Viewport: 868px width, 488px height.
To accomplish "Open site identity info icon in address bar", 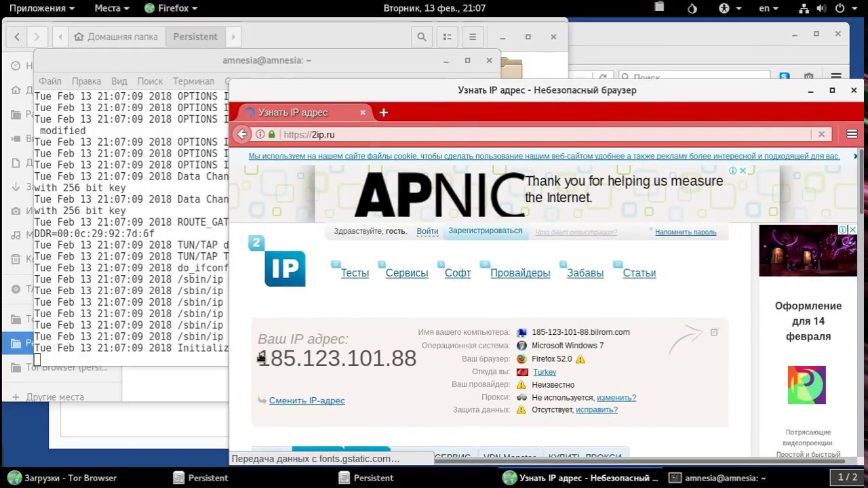I will (x=260, y=134).
